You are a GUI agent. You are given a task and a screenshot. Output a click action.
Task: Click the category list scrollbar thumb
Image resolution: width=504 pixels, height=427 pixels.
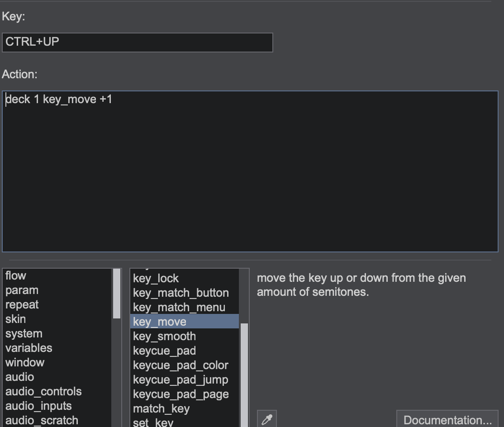coord(117,293)
